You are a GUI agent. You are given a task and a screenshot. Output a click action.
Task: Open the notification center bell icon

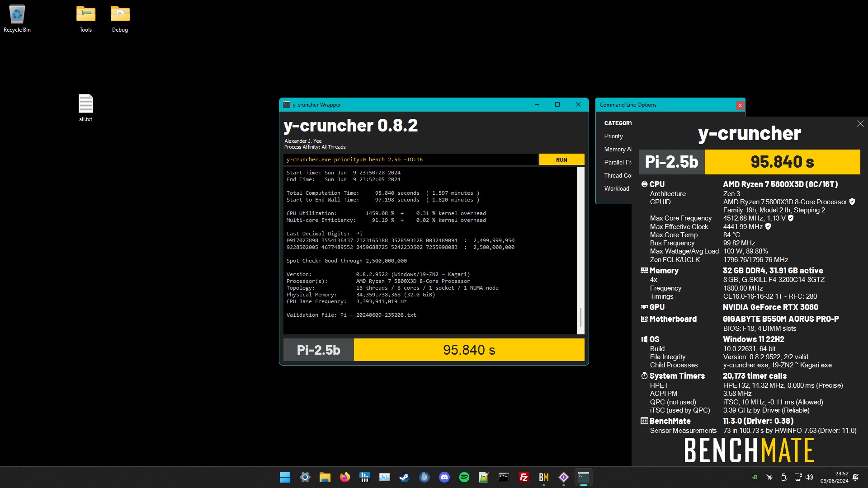tap(856, 477)
